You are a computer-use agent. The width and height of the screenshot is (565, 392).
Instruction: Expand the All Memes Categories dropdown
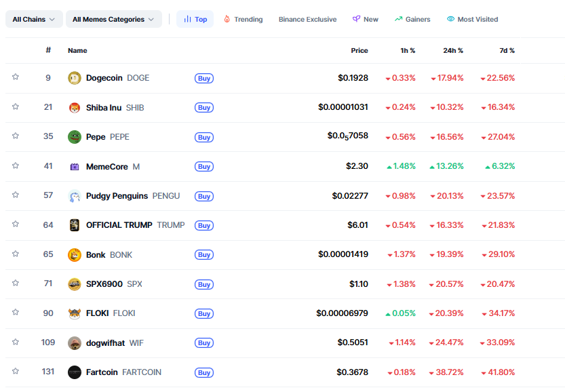tap(113, 19)
